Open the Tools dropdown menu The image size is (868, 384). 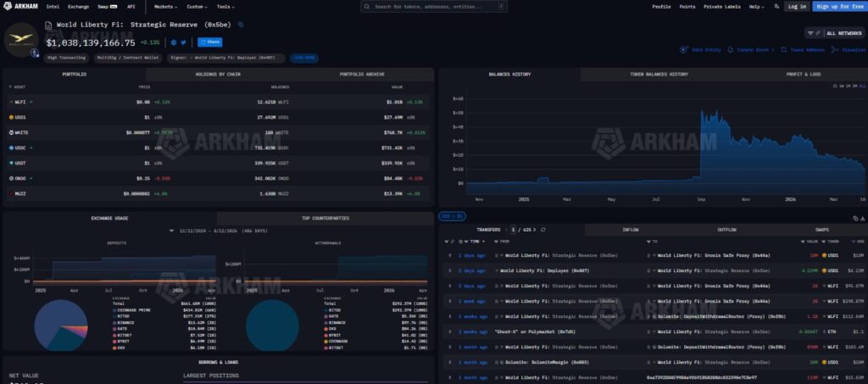(225, 6)
